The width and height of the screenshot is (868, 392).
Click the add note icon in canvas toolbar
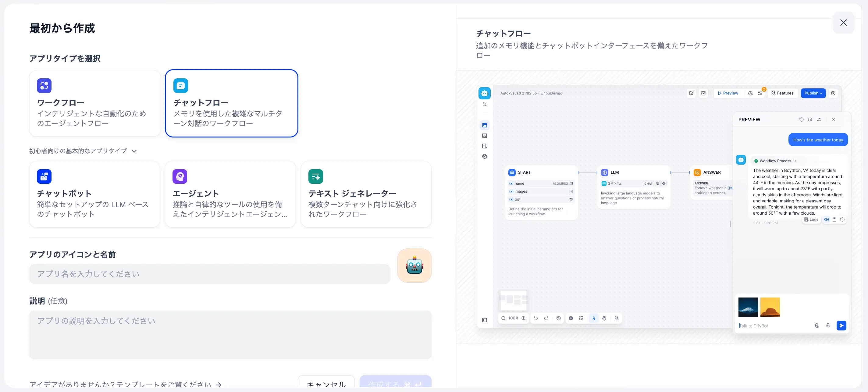pyautogui.click(x=581, y=318)
